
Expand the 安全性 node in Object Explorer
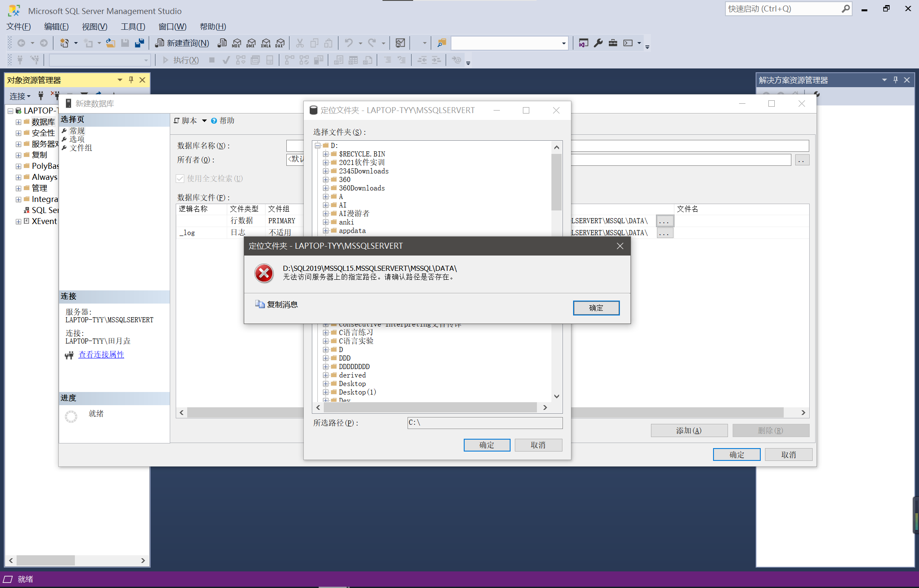pos(18,133)
